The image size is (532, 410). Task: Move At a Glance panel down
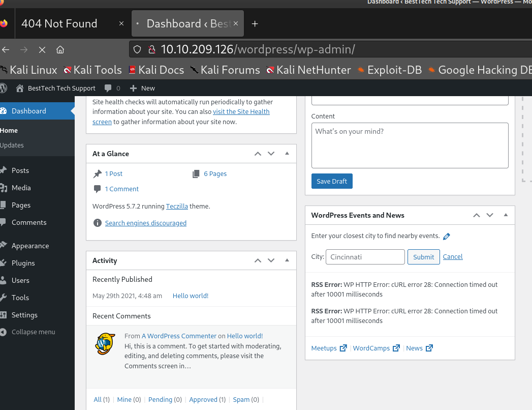pos(271,154)
